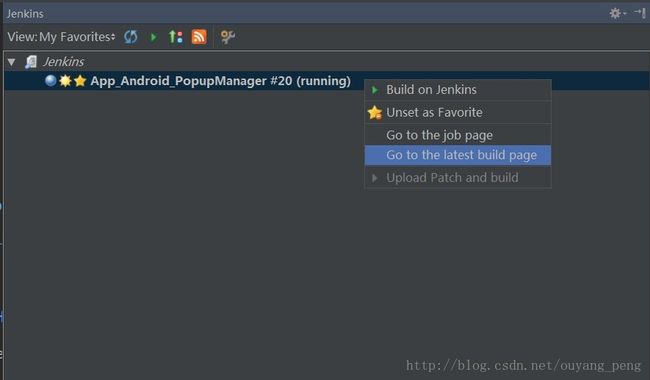Viewport: 650px width, 380px height.
Task: Click the blue build status ball
Action: pos(51,80)
